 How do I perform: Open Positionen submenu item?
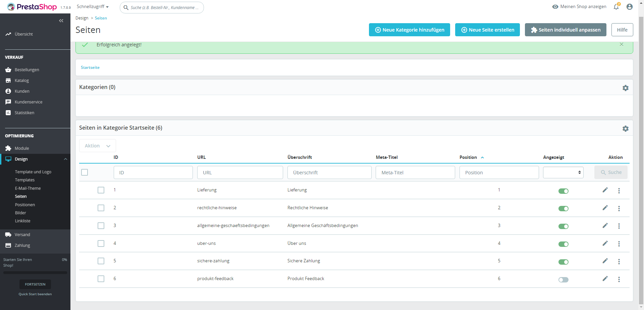point(25,205)
